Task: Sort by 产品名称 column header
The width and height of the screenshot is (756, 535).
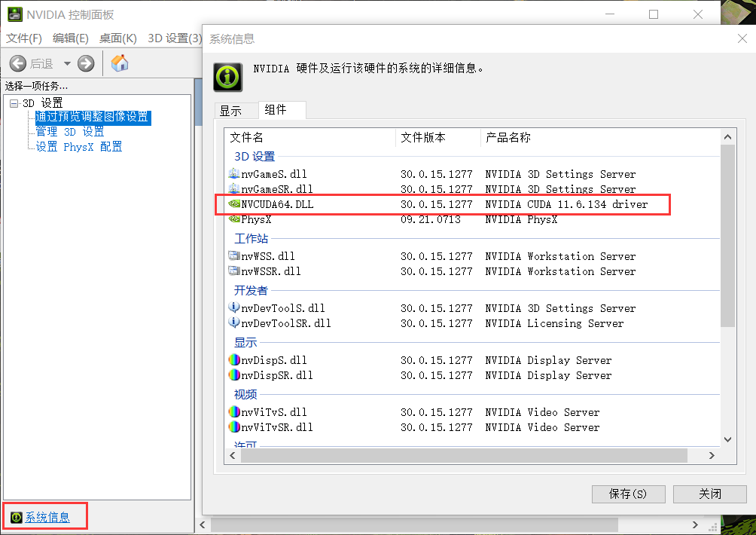Action: click(600, 137)
